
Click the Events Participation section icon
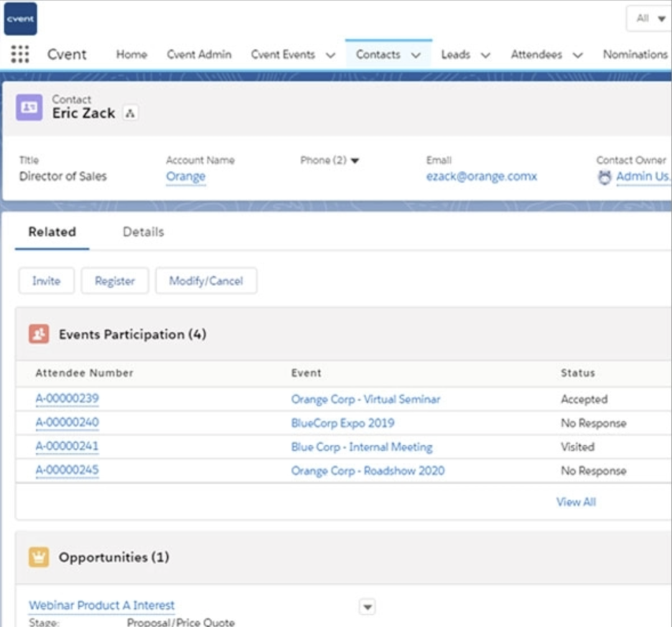39,334
